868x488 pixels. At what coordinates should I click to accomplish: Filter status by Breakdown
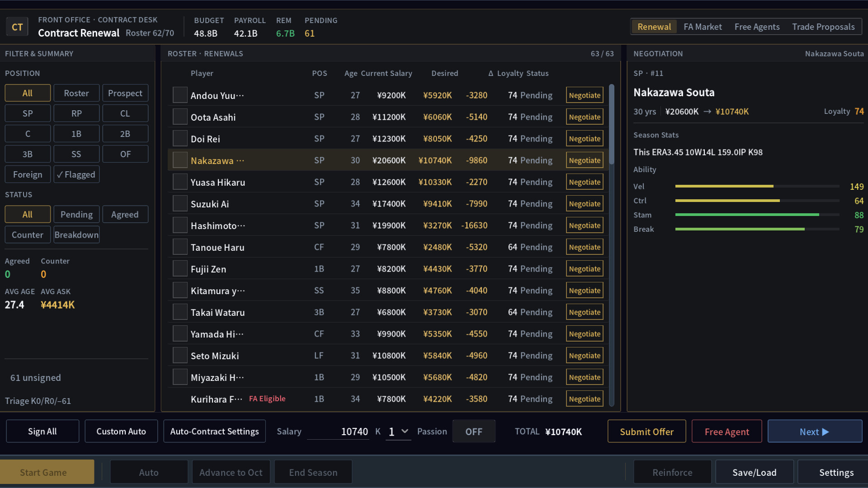coord(76,235)
